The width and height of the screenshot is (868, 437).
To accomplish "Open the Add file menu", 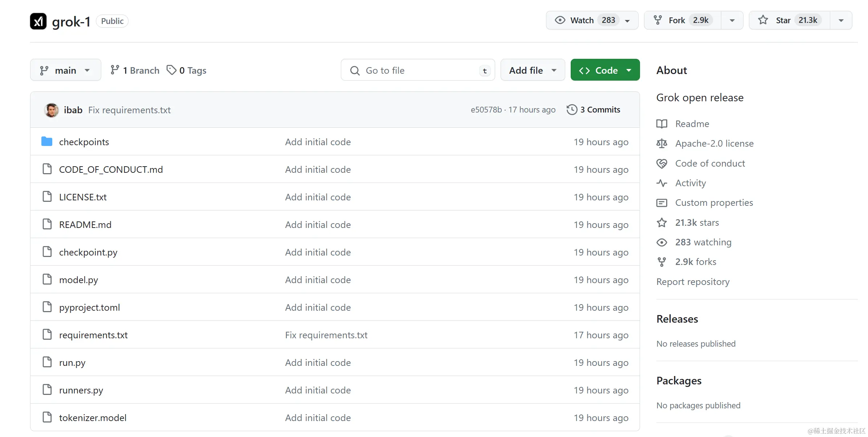I will click(x=533, y=70).
